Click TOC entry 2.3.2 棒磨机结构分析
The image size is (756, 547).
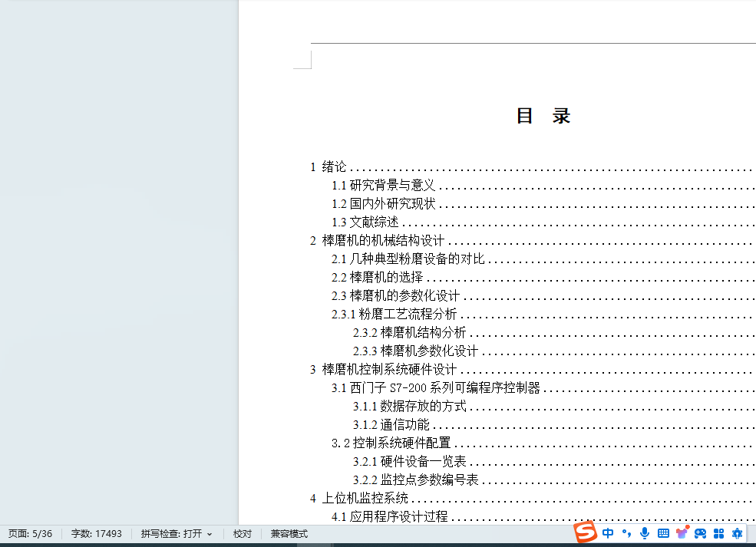(x=409, y=332)
